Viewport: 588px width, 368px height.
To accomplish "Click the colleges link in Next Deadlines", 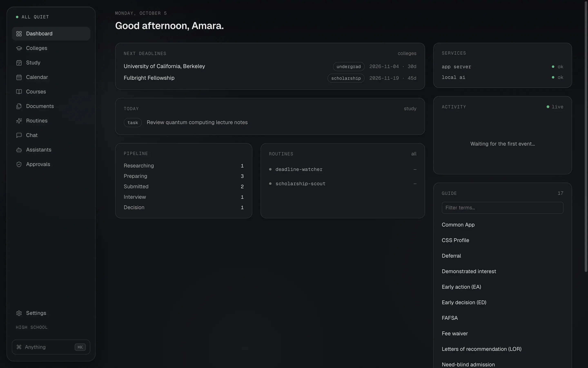I will tap(407, 54).
